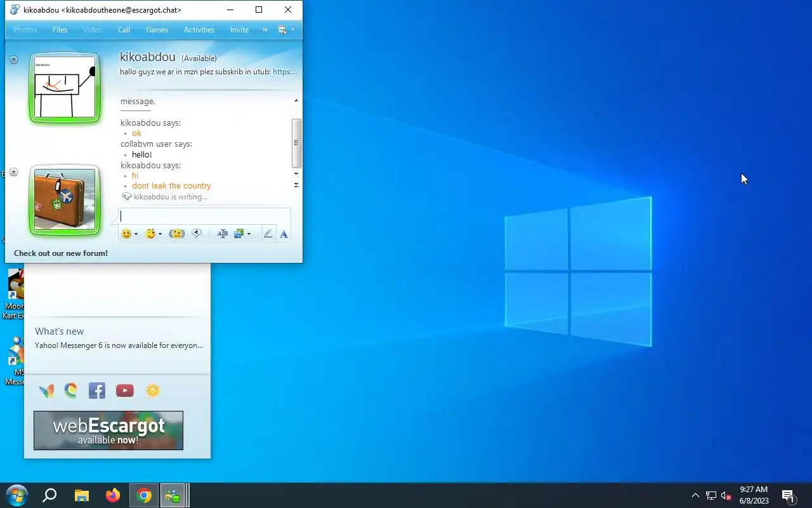Show more toolbar options chevron

[265, 30]
